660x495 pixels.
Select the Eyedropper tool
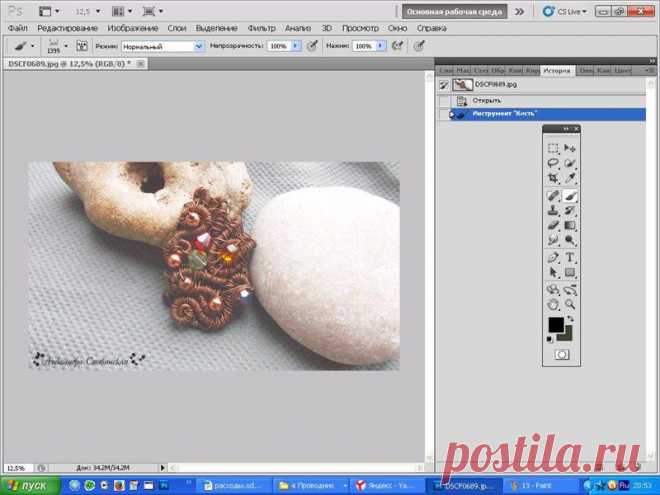pyautogui.click(x=570, y=178)
